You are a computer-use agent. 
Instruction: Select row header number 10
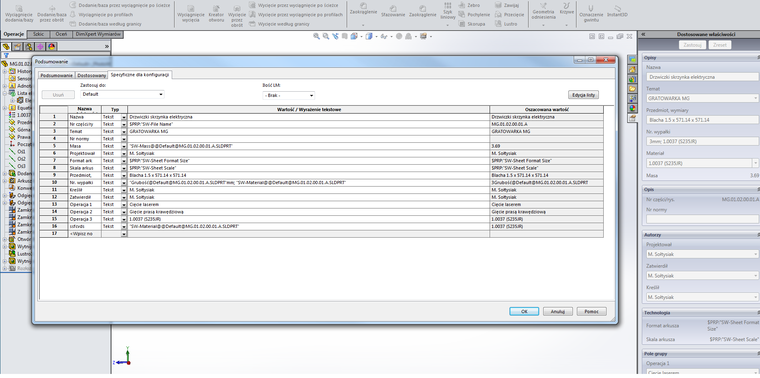pyautogui.click(x=54, y=183)
